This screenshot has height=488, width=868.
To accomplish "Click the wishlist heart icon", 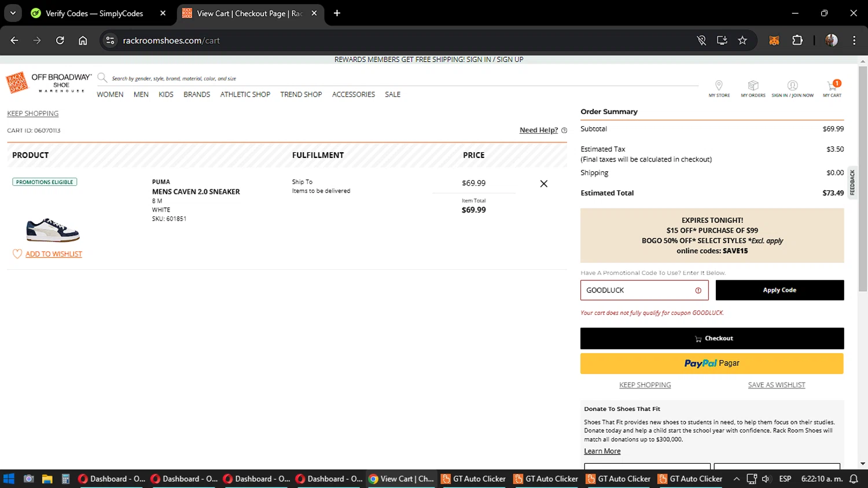I will [x=17, y=254].
